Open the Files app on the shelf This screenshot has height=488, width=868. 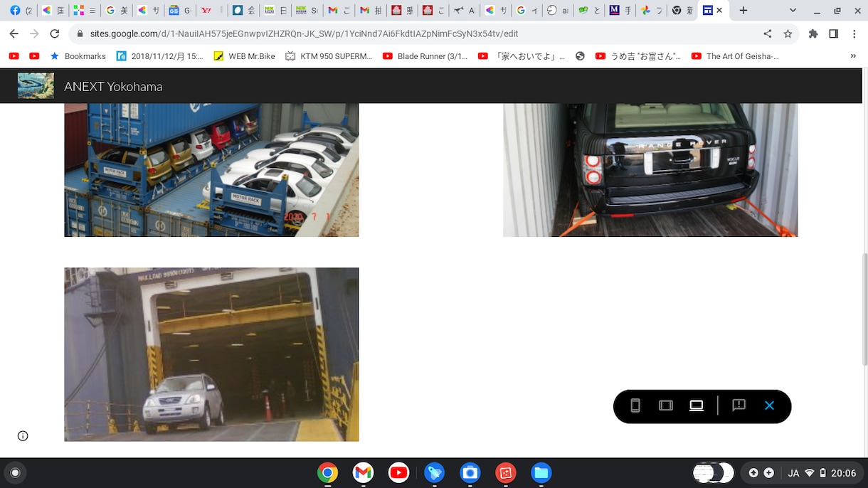(x=541, y=473)
